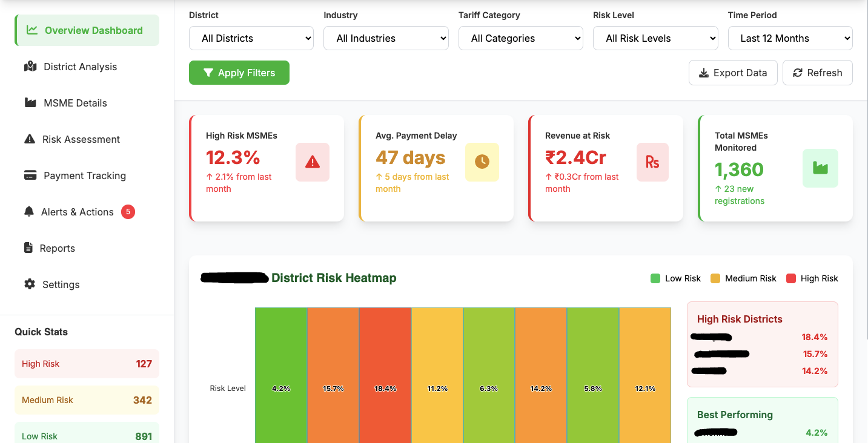The height and width of the screenshot is (443, 868).
Task: Click the rupee icon on Revenue at Risk card
Action: point(652,162)
